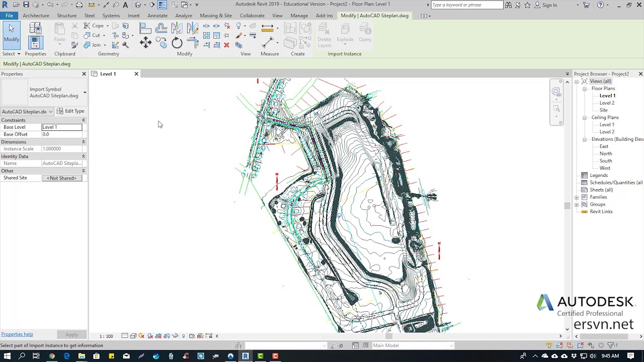644x362 pixels.
Task: Click the Move tool icon
Action: (x=145, y=43)
